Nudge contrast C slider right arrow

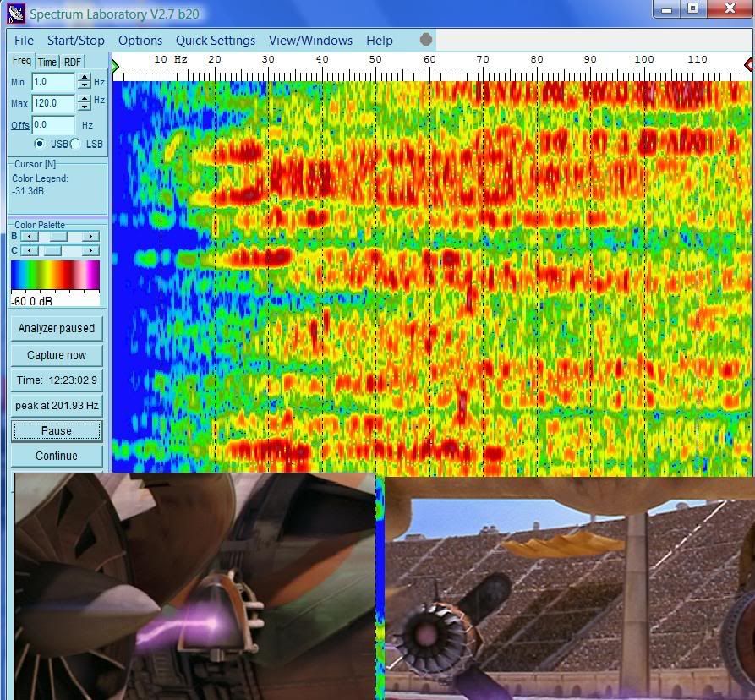point(90,251)
